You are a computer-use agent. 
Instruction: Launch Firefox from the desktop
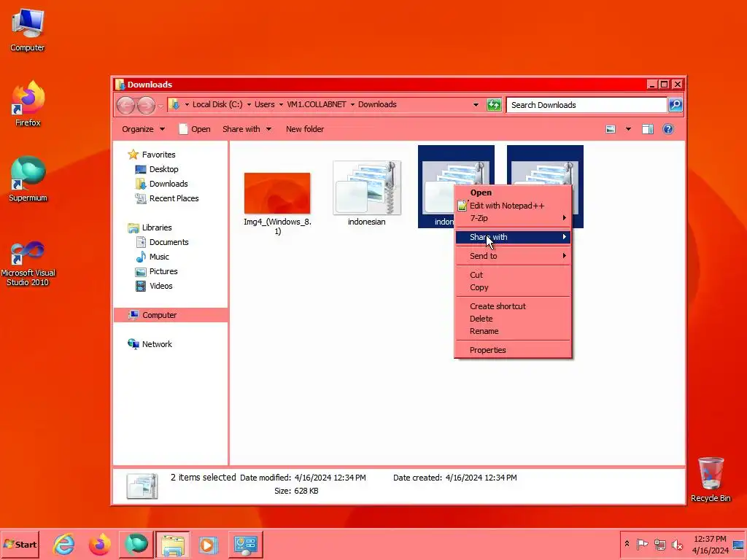click(28, 104)
